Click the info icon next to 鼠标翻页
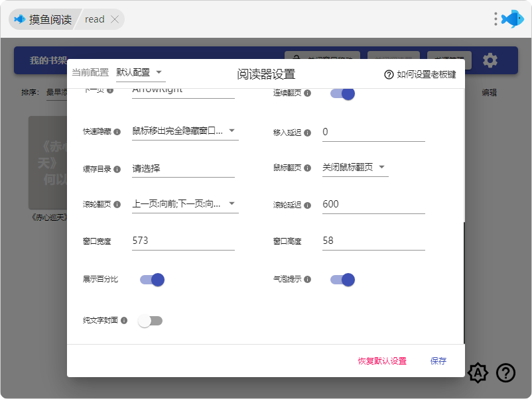This screenshot has height=399, width=532. (307, 168)
